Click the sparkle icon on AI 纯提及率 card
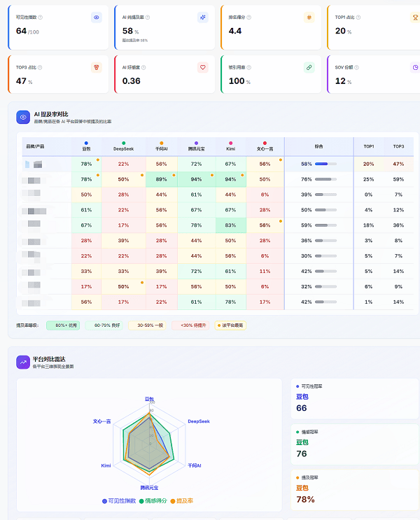 (203, 17)
